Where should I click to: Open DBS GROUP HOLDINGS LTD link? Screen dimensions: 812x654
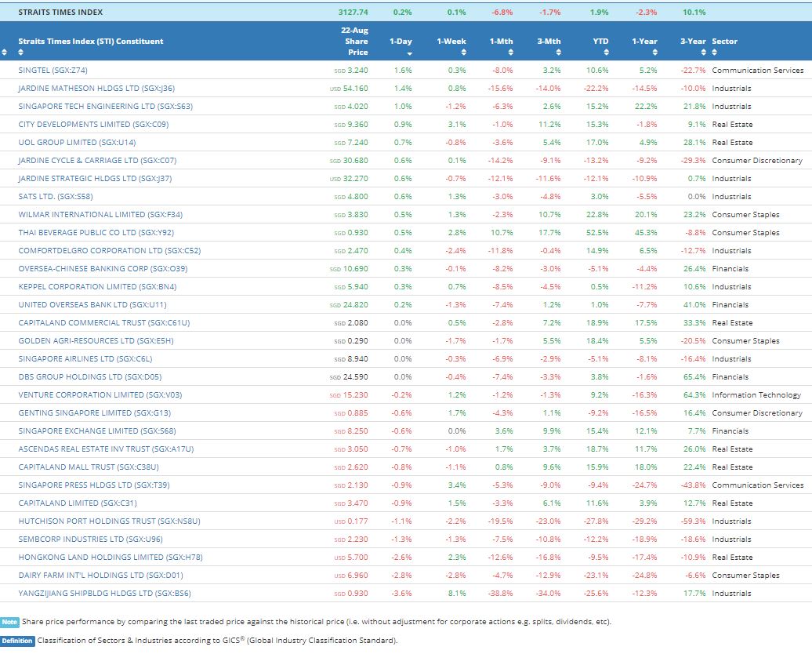point(89,376)
